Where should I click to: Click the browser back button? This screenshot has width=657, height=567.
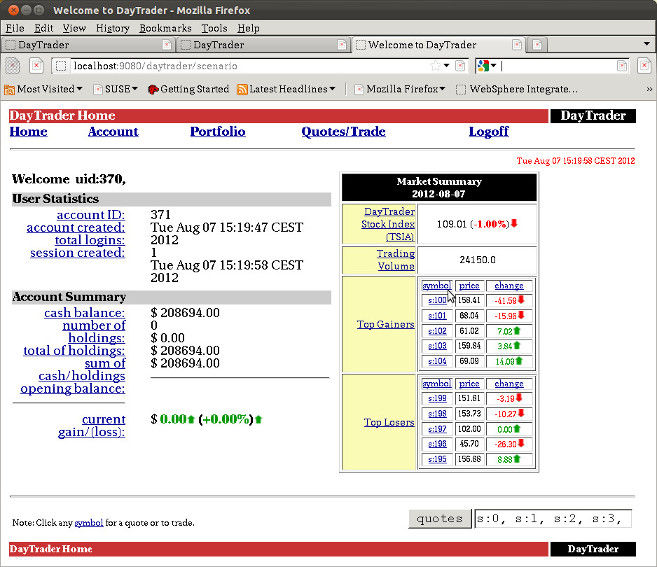pos(13,66)
